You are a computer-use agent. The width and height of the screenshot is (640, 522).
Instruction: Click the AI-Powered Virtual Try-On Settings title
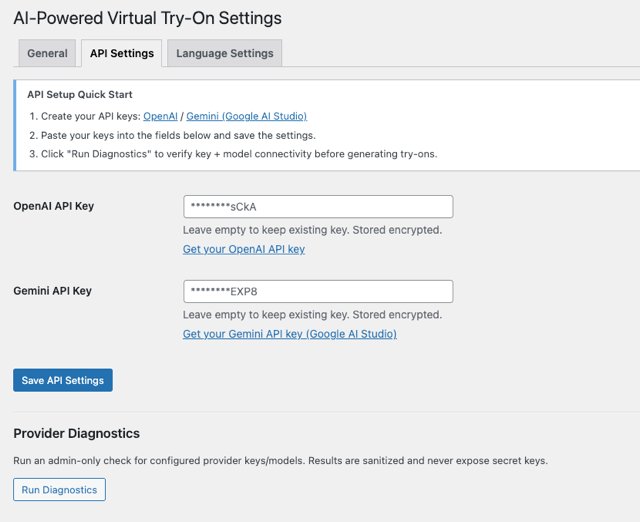[x=147, y=18]
